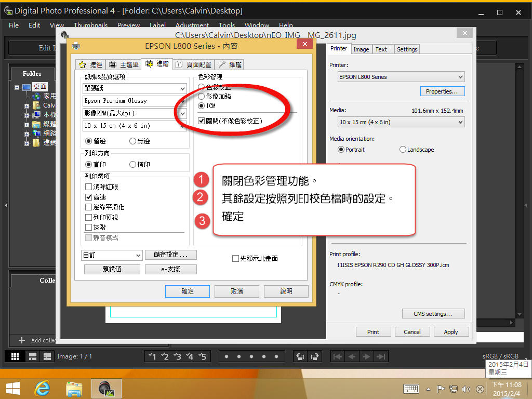This screenshot has height=399, width=532.
Task: Open the Tools menu in menu bar
Action: coord(227,25)
